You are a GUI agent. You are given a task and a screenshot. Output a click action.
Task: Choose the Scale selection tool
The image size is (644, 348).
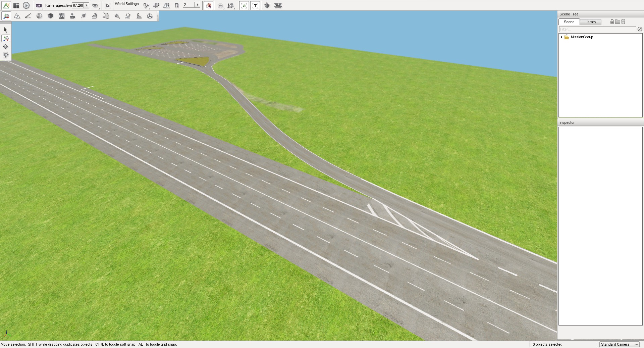6,55
